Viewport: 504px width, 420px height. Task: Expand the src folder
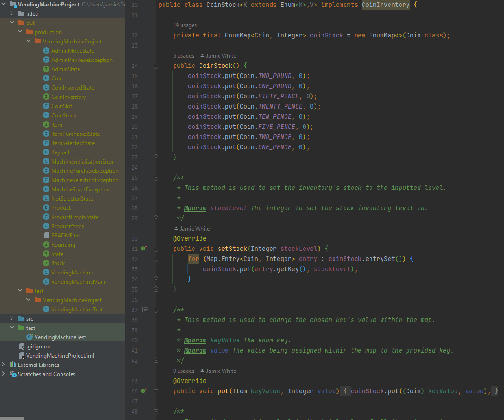(x=12, y=318)
